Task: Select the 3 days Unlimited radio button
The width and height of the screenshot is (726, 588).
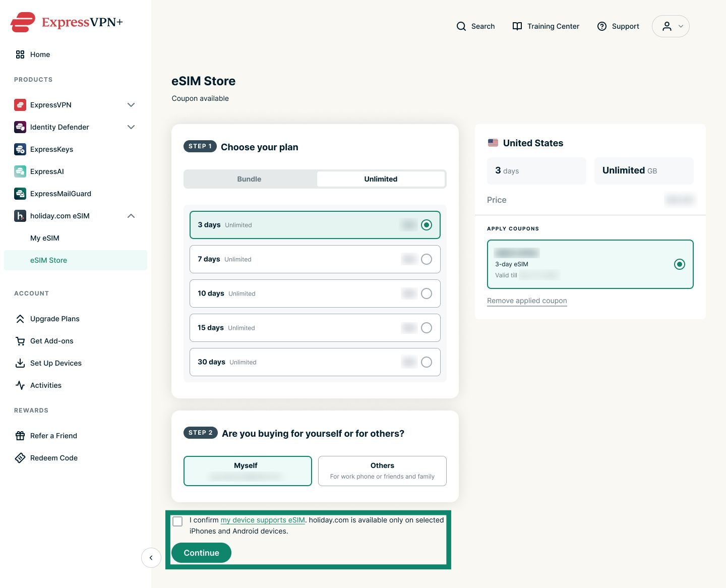Action: (x=427, y=225)
